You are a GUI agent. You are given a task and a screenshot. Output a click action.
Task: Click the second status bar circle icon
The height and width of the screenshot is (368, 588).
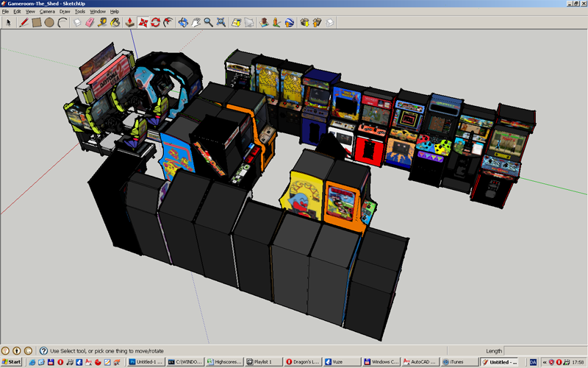click(16, 351)
